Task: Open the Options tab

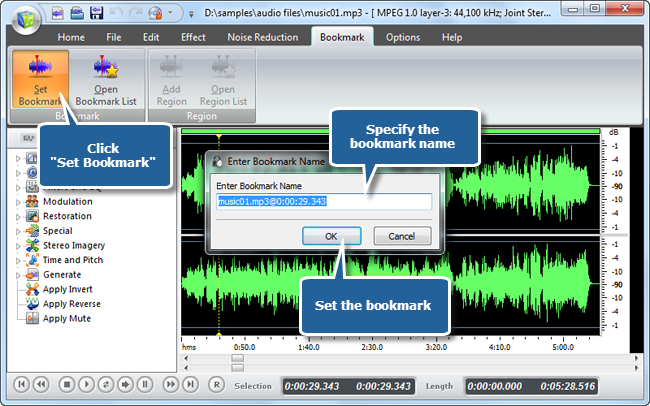Action: click(x=403, y=37)
